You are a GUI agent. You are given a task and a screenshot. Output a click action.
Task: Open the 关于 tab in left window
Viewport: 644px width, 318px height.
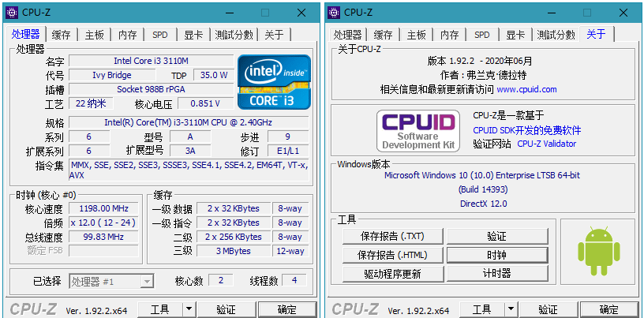point(275,35)
